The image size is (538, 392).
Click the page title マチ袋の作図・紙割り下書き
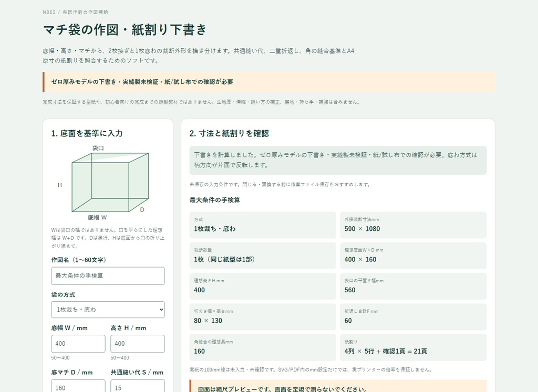coord(125,30)
